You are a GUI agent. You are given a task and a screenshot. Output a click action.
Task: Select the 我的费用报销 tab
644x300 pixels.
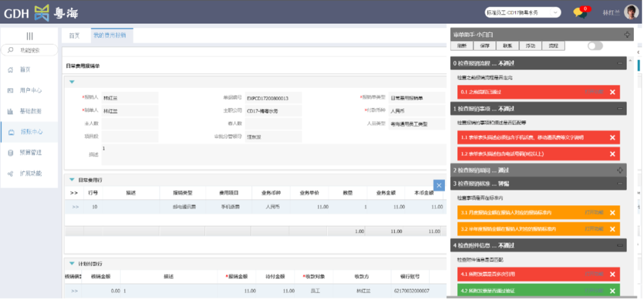point(112,36)
